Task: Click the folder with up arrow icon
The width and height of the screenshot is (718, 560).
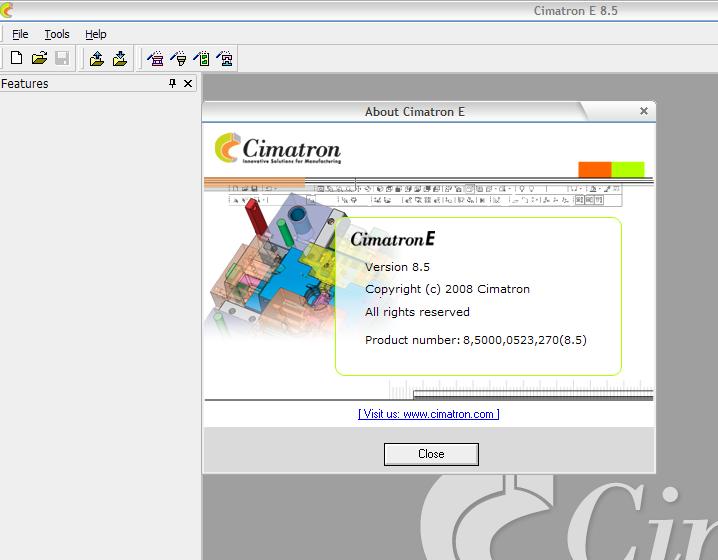Action: pyautogui.click(x=97, y=59)
